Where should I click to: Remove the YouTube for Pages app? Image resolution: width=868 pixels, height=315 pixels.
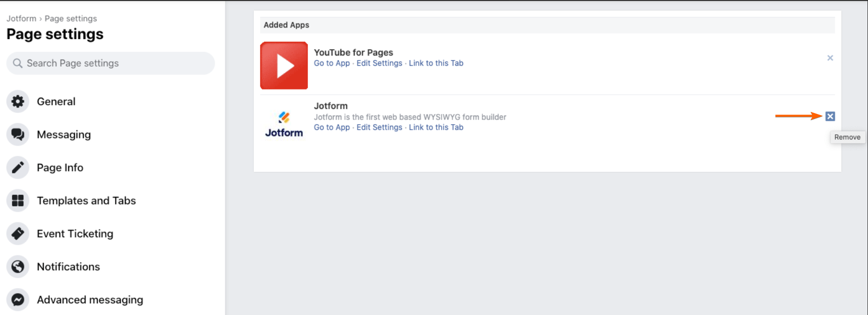click(x=830, y=58)
